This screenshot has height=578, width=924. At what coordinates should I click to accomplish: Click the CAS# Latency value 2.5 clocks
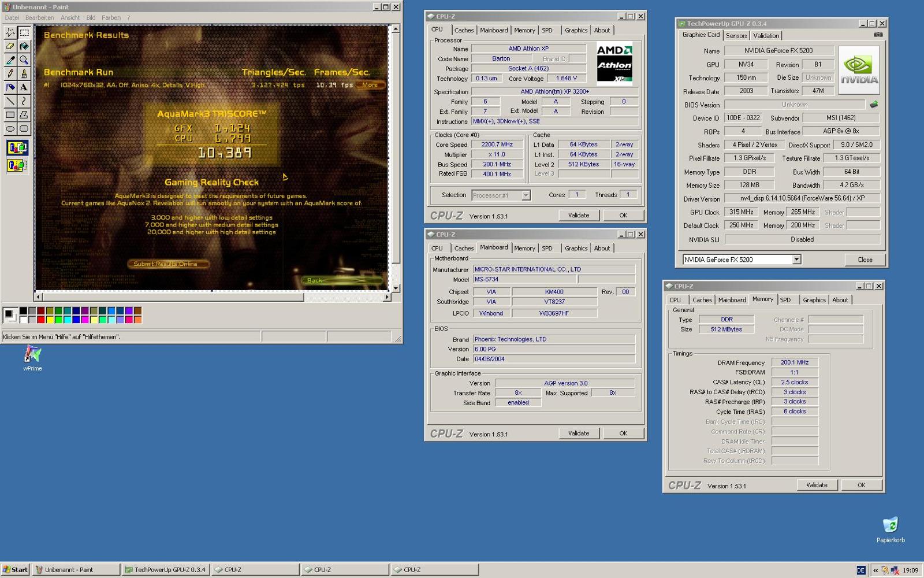click(x=795, y=382)
